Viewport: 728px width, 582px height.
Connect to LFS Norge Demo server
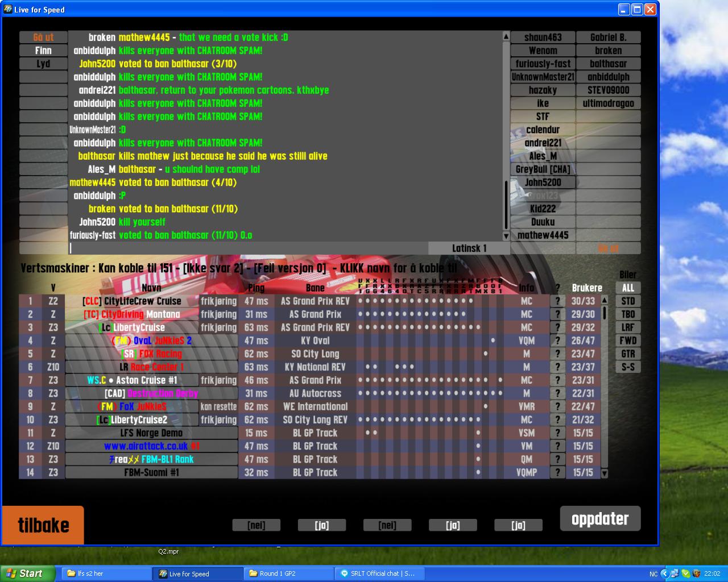151,433
